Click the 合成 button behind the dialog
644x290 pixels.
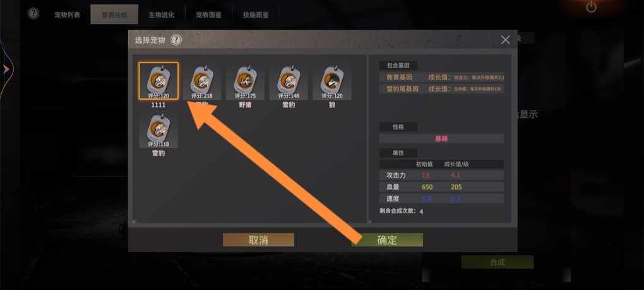pyautogui.click(x=498, y=262)
